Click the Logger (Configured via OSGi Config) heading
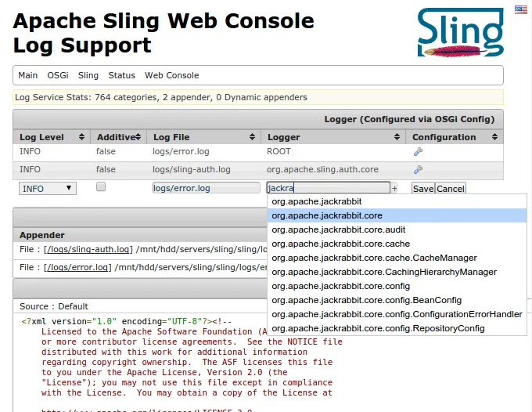The image size is (532, 412). (409, 119)
